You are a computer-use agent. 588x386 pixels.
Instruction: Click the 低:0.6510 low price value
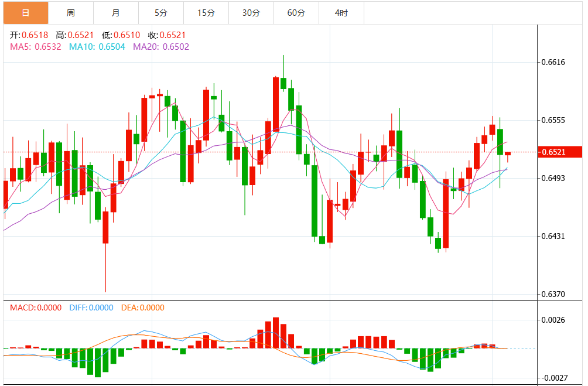click(x=121, y=35)
